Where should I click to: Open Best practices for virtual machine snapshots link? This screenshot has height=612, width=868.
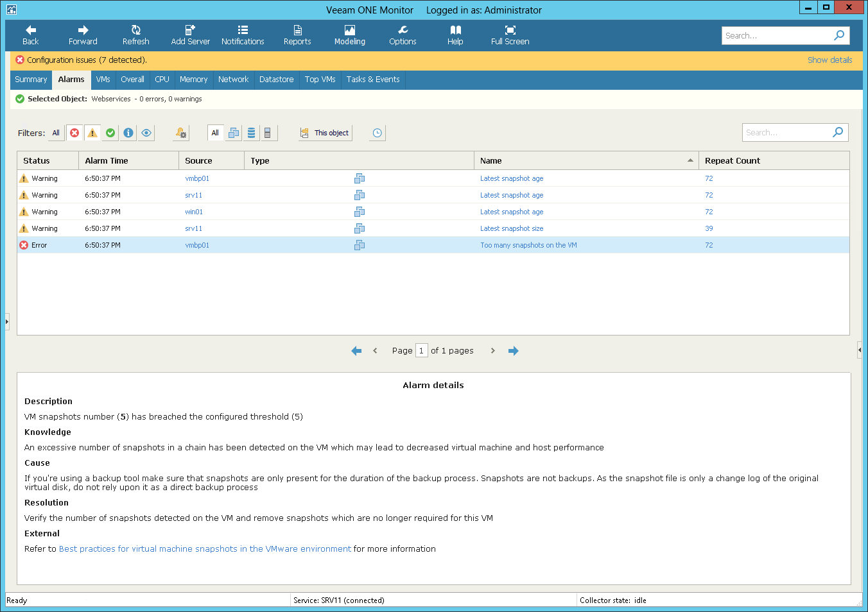pos(205,548)
